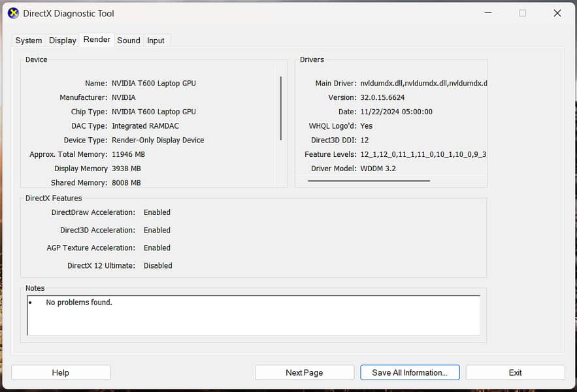Click the DirectX Features group heading
The image size is (577, 392).
click(x=54, y=198)
